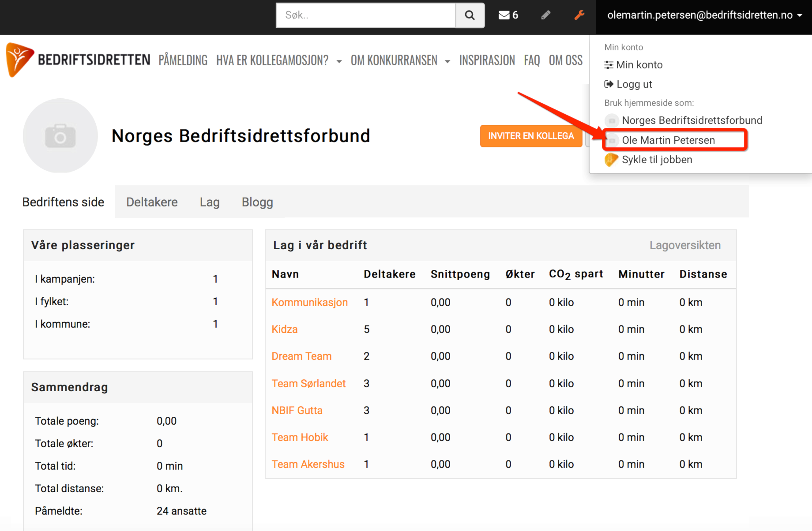
Task: Click the Norges Bedriftsidrettsforbund avatar in the account menu
Action: click(x=612, y=120)
